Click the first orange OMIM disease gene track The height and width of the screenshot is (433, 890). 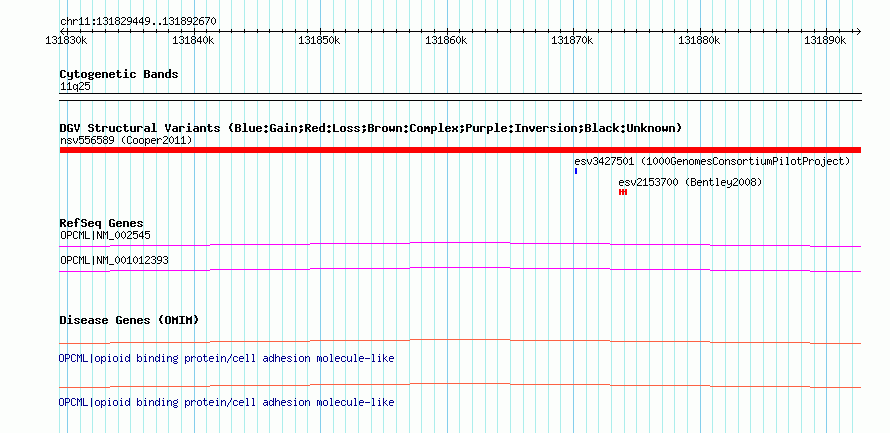pos(460,342)
